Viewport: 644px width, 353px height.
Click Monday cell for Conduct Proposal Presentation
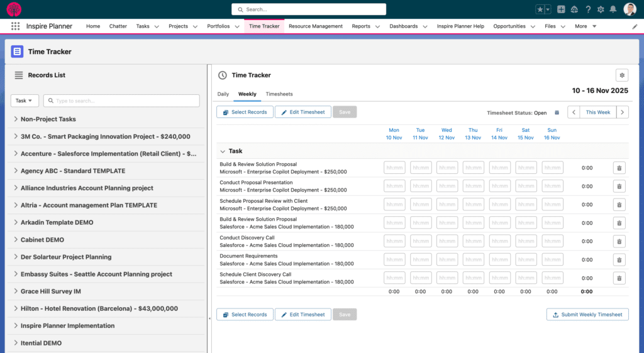[394, 186]
